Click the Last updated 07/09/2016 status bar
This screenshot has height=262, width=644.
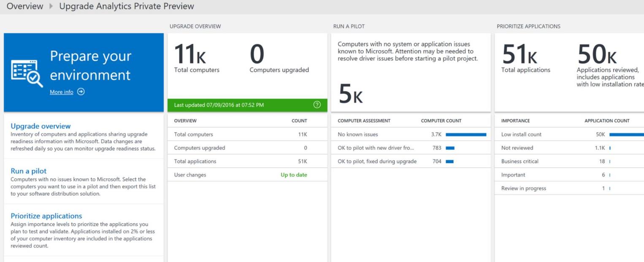[x=247, y=105]
